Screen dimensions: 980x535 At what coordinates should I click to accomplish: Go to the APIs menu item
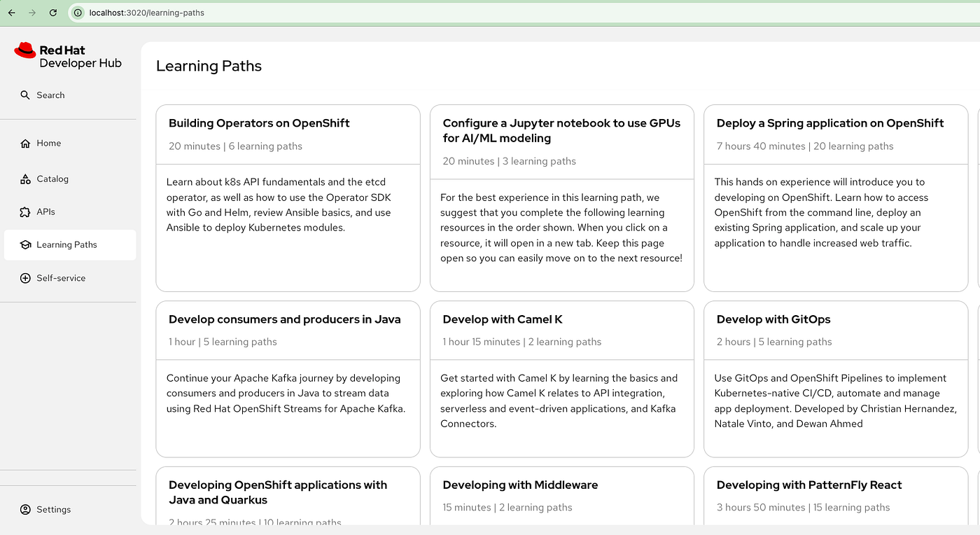tap(70, 211)
